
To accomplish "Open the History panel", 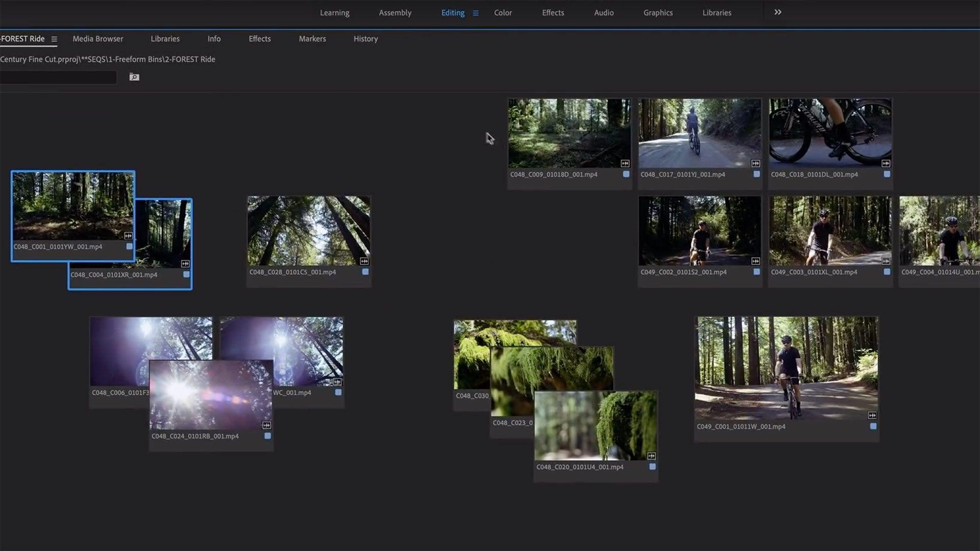I will pyautogui.click(x=365, y=39).
